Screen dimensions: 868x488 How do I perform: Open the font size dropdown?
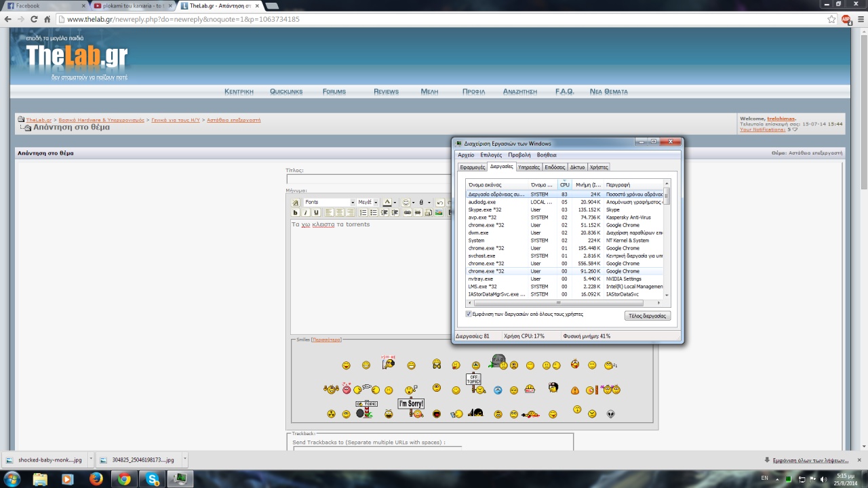tap(368, 202)
